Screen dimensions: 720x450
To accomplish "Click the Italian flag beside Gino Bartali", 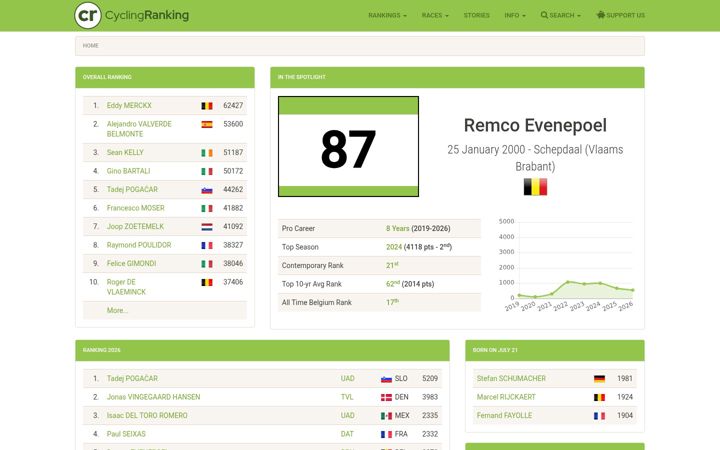I will (x=207, y=171).
